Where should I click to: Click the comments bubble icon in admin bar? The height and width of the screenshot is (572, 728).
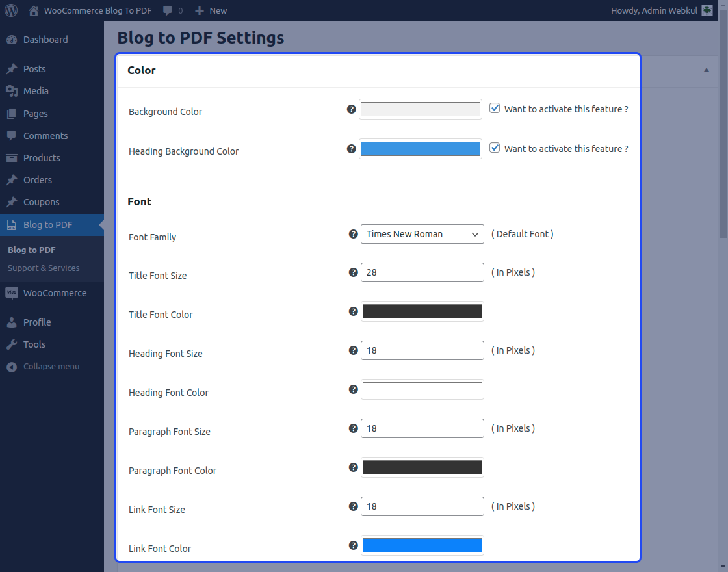[168, 10]
